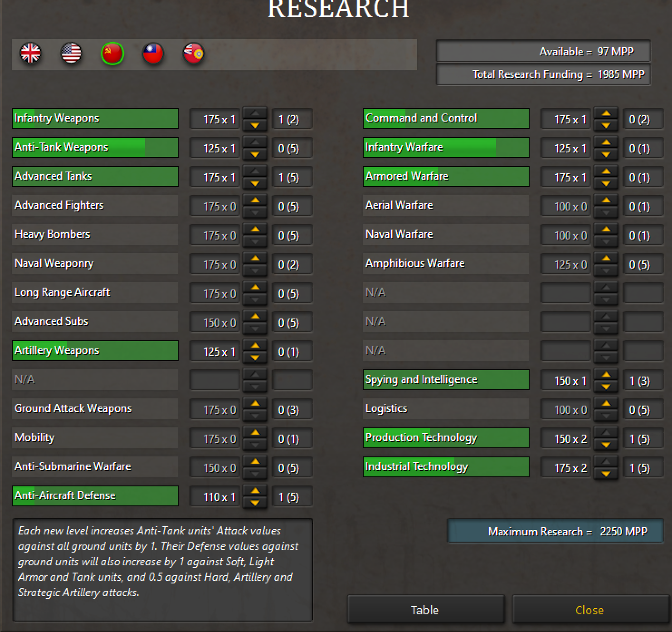The height and width of the screenshot is (632, 672).
Task: Select the Infantry Weapons research bar
Action: (x=95, y=118)
